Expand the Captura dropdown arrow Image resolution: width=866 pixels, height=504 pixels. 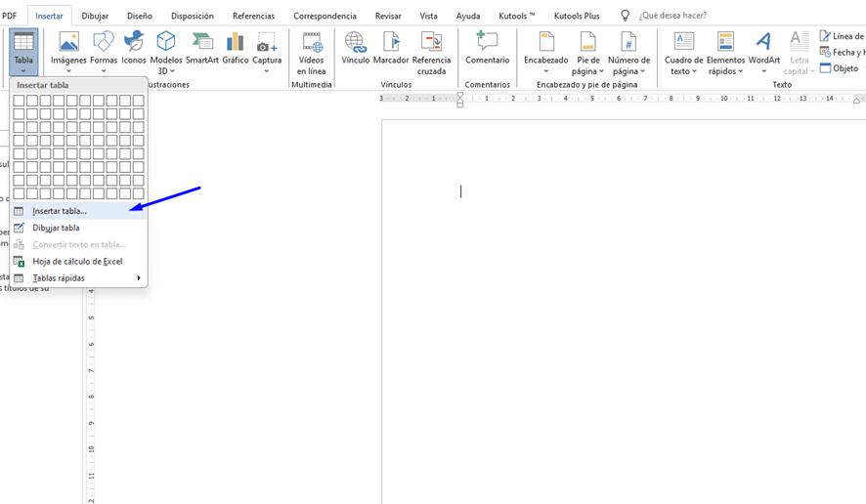tap(267, 71)
